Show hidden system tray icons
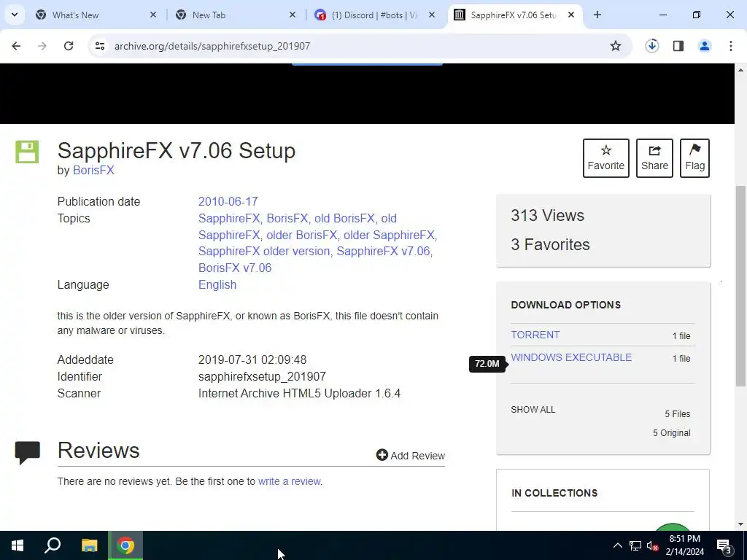 [617, 545]
